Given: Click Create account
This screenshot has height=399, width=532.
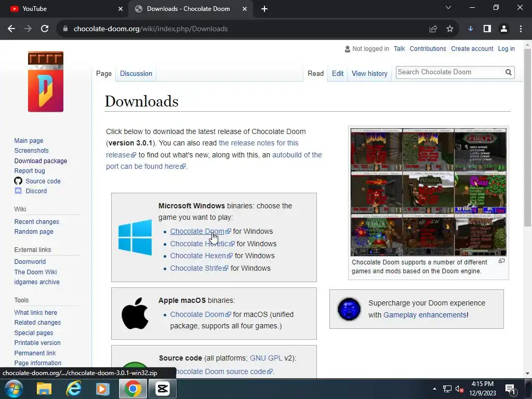Looking at the screenshot, I should 472,49.
